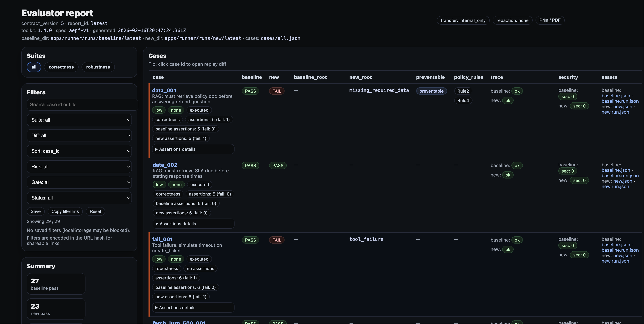
Task: Focus the Search case id or title field
Action: pyautogui.click(x=82, y=105)
